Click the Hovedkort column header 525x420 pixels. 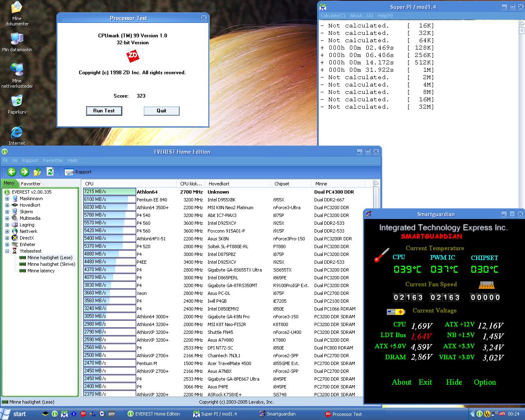[238, 184]
